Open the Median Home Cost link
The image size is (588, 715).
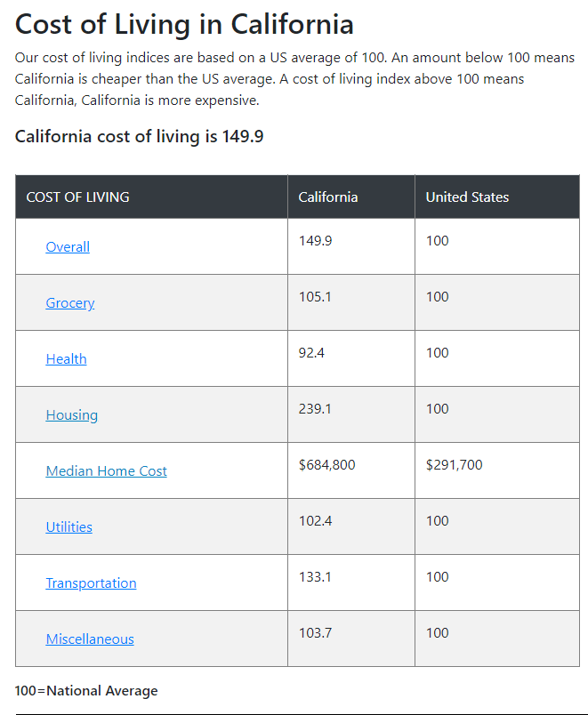pyautogui.click(x=107, y=471)
